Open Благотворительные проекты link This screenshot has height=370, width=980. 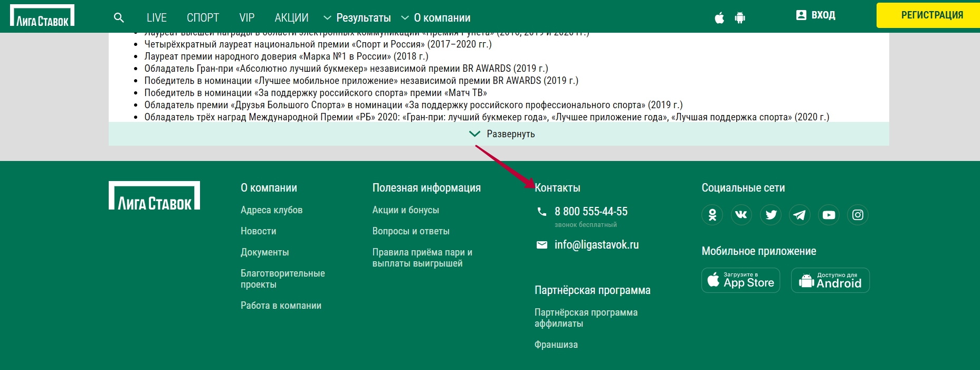click(x=283, y=279)
